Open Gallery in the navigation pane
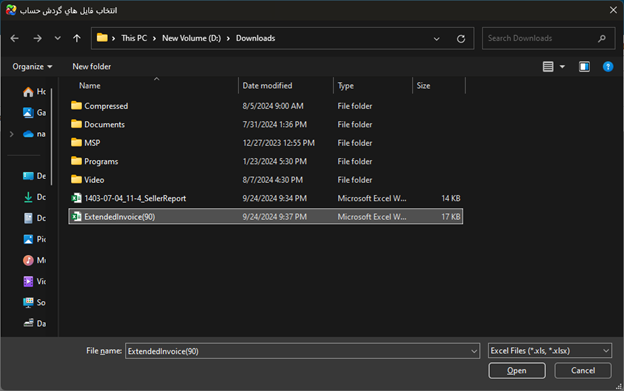 pyautogui.click(x=34, y=113)
